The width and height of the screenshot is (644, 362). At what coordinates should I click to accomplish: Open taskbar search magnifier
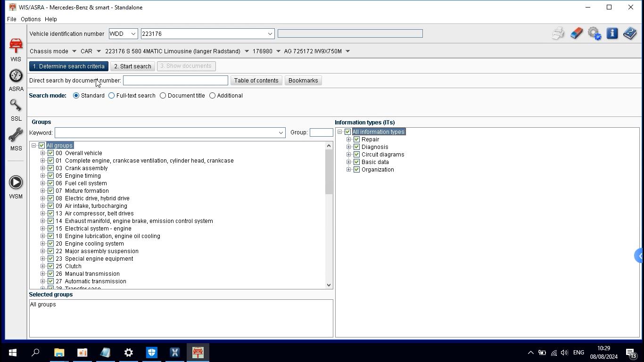click(x=35, y=353)
